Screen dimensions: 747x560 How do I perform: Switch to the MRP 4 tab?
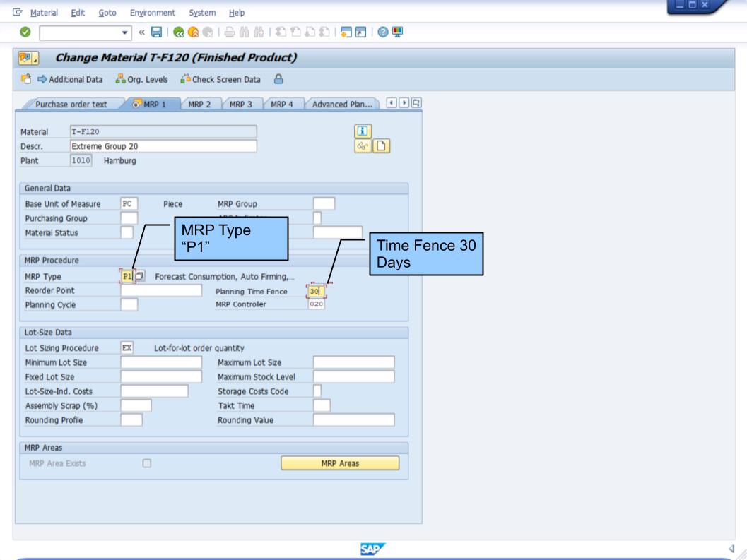coord(282,105)
